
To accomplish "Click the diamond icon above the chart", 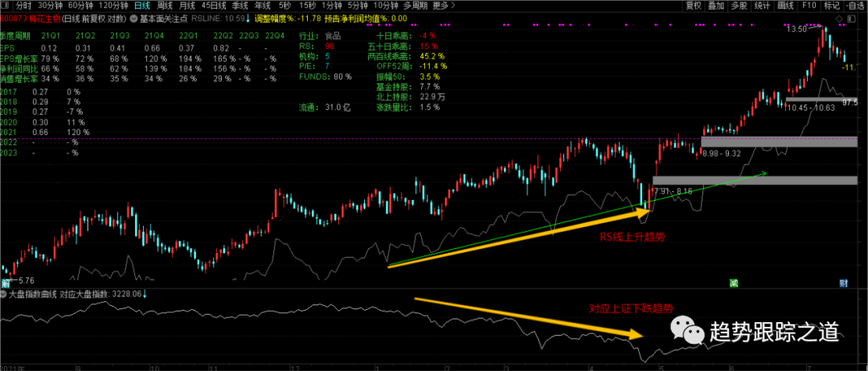I will coord(837,17).
